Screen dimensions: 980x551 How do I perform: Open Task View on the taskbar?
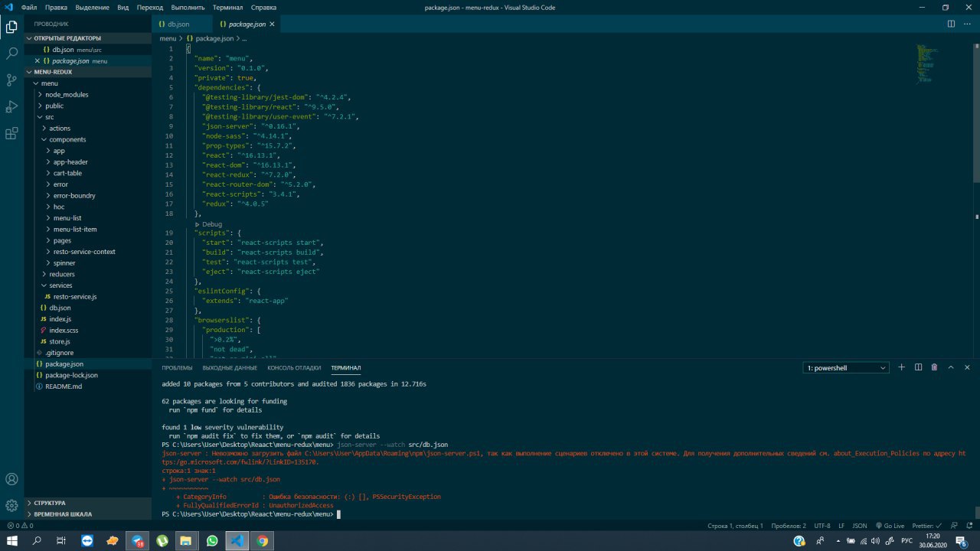point(61,540)
